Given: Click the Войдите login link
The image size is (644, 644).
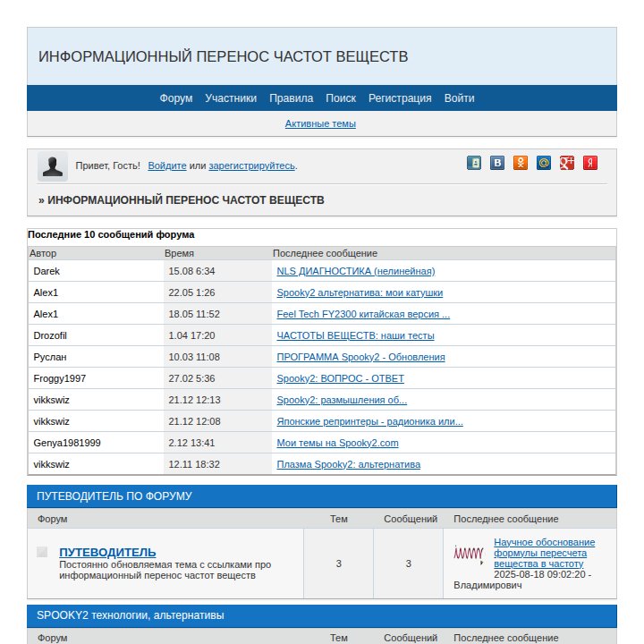Looking at the screenshot, I should [x=167, y=166].
